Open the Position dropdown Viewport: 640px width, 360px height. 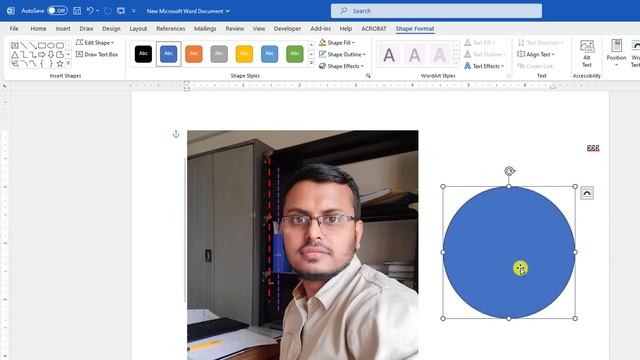point(616,53)
